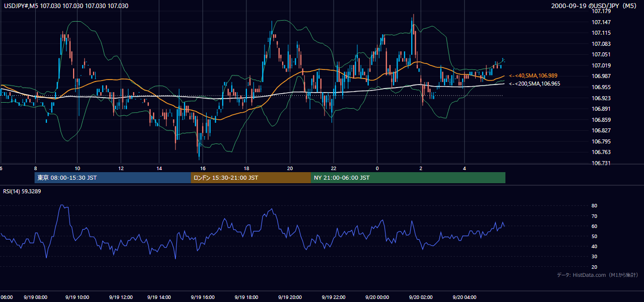644x302 pixels.
Task: Click RSI scale level 80
Action: coord(594,206)
